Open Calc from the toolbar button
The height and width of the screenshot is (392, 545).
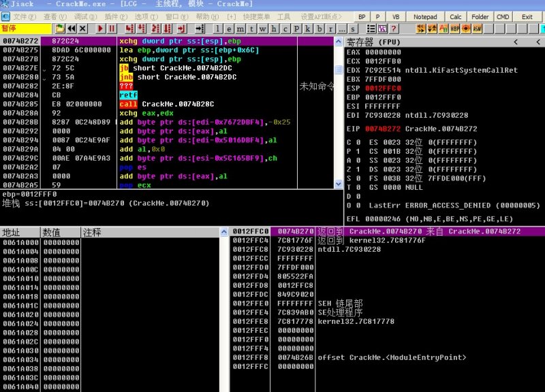coord(455,16)
